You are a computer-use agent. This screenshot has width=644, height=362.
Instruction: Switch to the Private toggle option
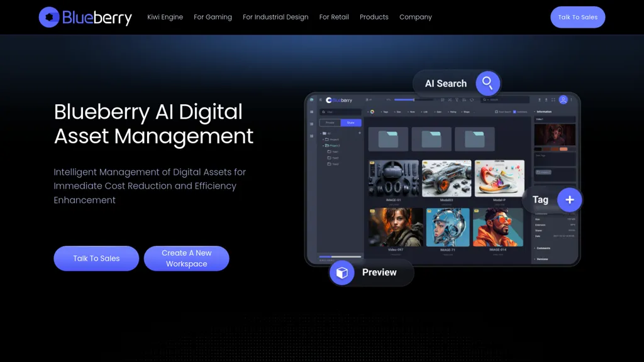point(330,123)
